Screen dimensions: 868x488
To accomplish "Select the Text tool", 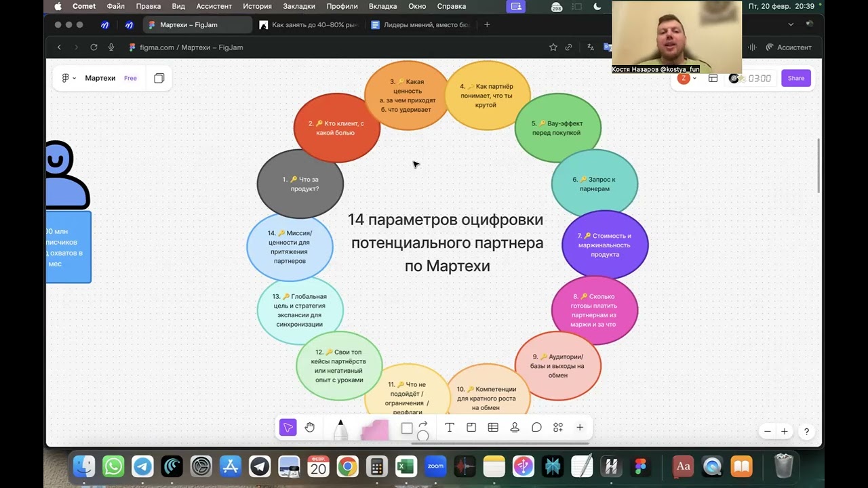I will (x=450, y=428).
